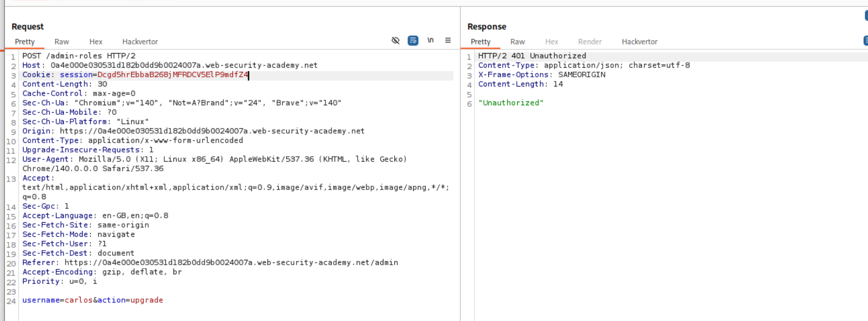Viewport: 868px width, 321px height.
Task: Select the Pretty tab in the Request panel
Action: point(25,42)
